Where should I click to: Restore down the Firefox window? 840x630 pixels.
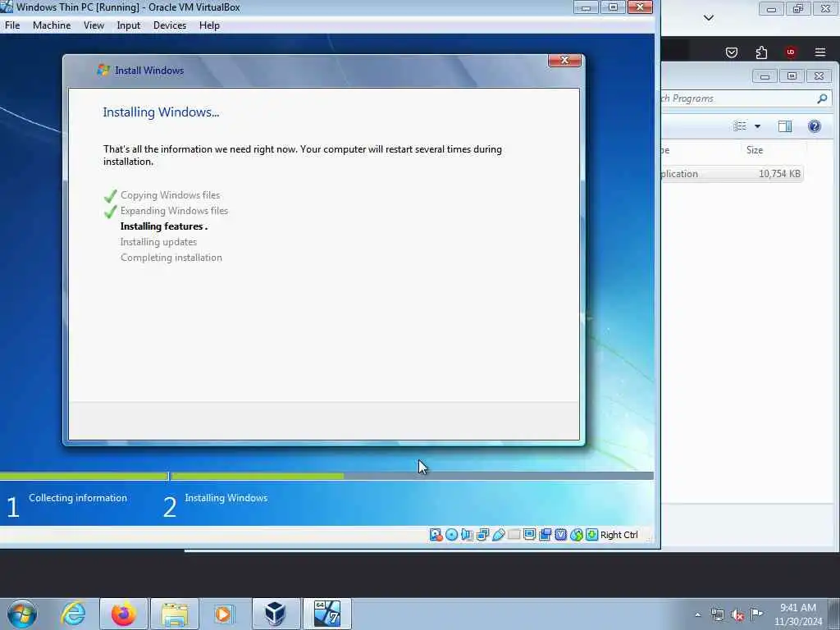[x=797, y=8]
